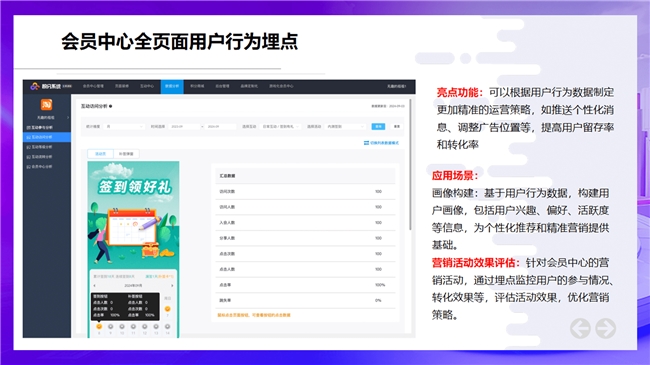This screenshot has height=365, width=650.
Task: Click the list-mode switch icon beside blue link
Action: 366,143
